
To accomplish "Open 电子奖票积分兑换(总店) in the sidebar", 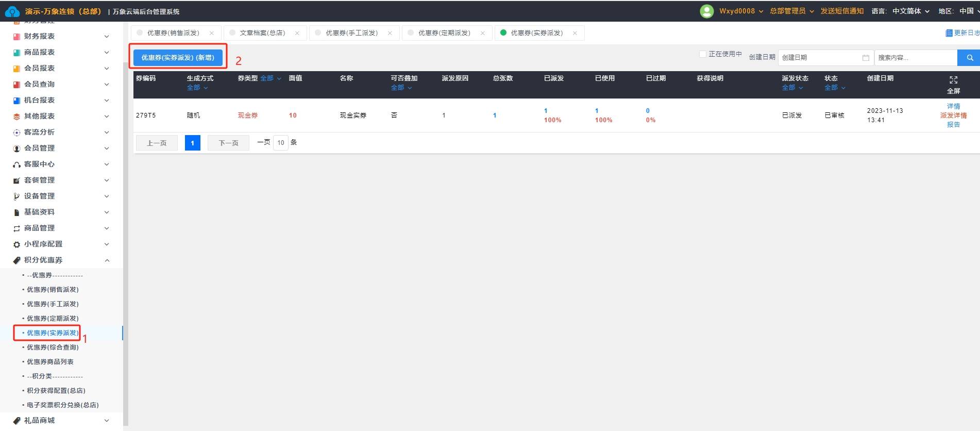I will pyautogui.click(x=63, y=405).
